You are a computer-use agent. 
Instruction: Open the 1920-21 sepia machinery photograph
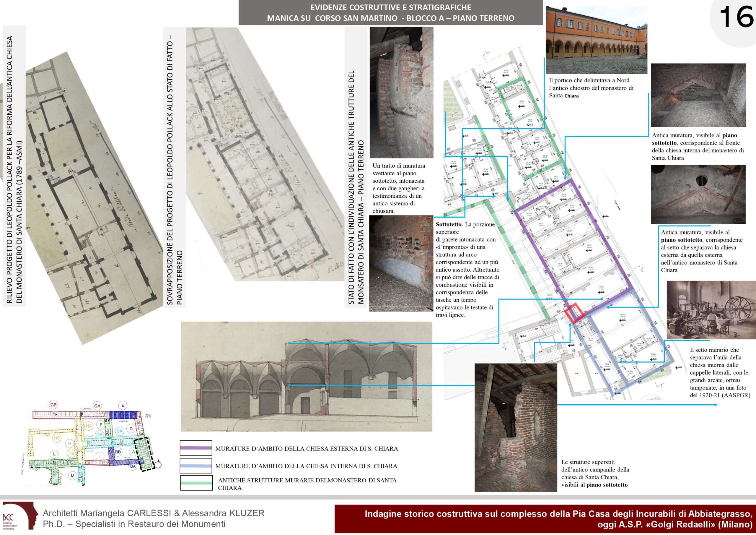click(711, 310)
